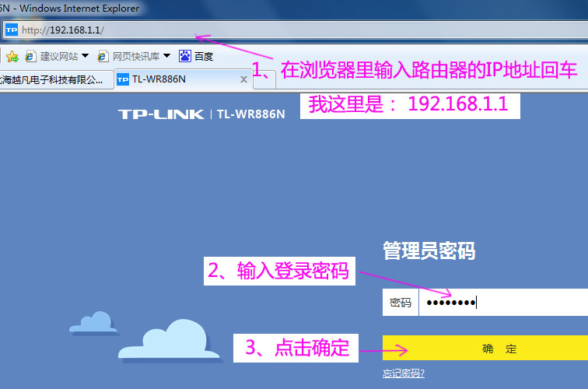This screenshot has width=588, height=389.
Task: Click the address bar URL 192.168.1.1
Action: (63, 30)
